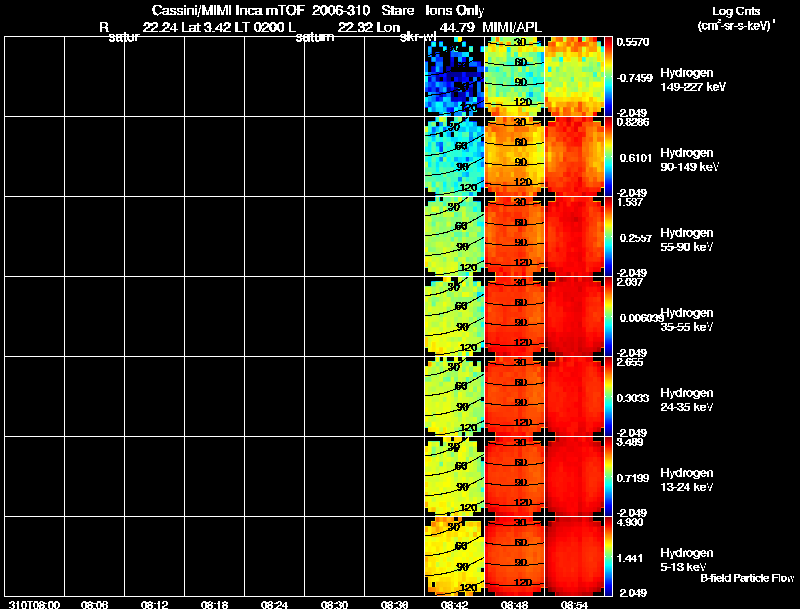The width and height of the screenshot is (800, 609).
Task: Click the 08:54 image in the Hydrogen 149-227 keV row
Action: coord(574,77)
